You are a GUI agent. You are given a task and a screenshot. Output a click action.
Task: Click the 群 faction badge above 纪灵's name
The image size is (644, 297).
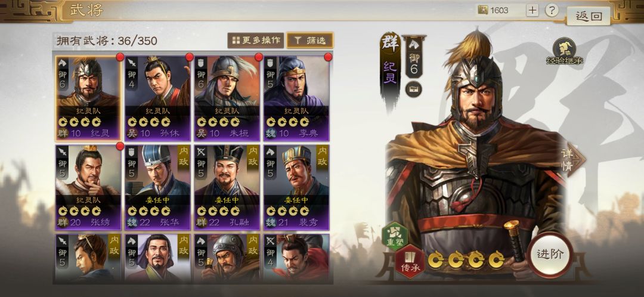click(390, 44)
